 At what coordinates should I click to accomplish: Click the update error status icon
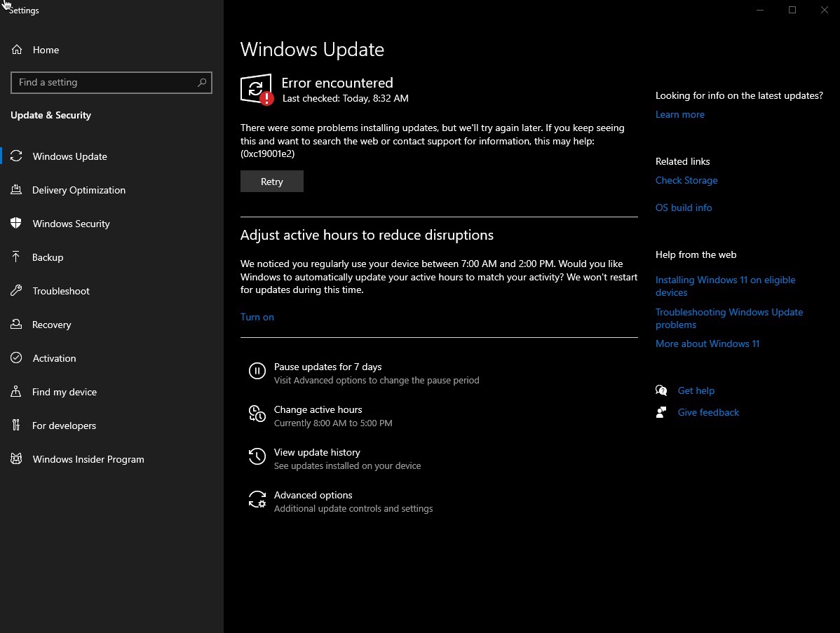(257, 90)
